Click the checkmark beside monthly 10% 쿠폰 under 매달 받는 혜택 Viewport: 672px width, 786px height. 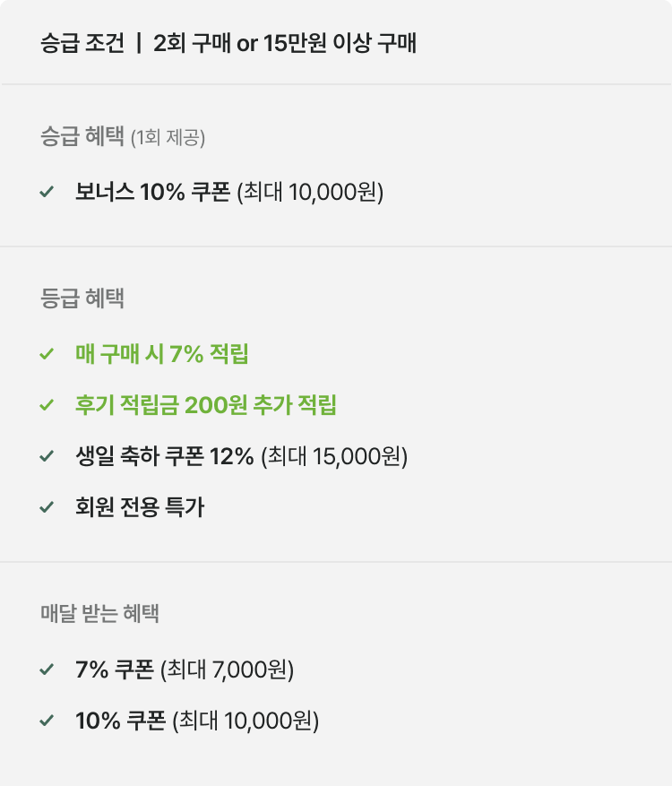(47, 721)
